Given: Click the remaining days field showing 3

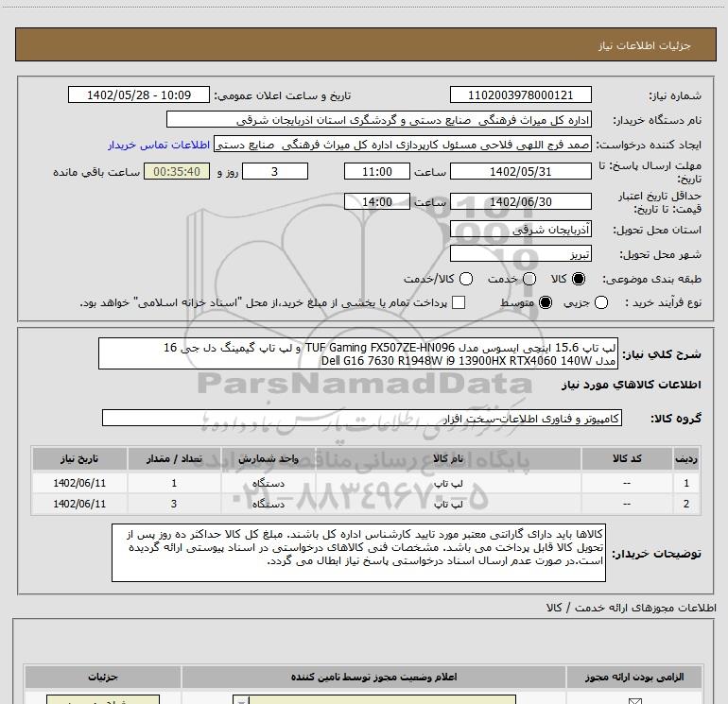Looking at the screenshot, I should 275,172.
